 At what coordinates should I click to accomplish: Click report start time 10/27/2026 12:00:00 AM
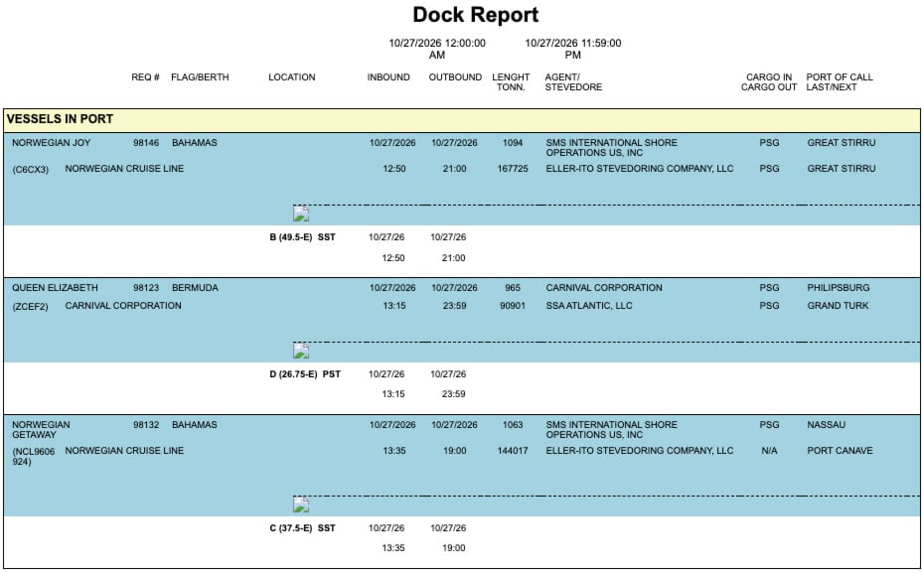[x=437, y=49]
